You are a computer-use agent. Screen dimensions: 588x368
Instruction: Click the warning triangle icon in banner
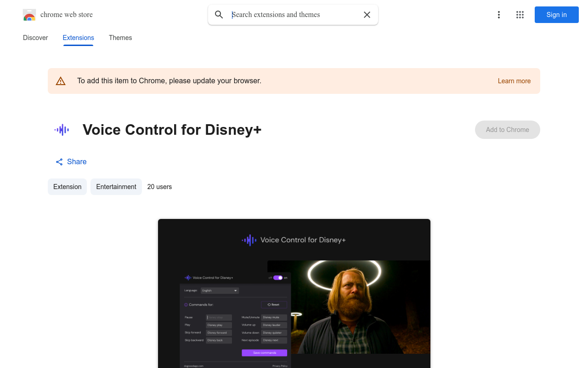point(61,81)
